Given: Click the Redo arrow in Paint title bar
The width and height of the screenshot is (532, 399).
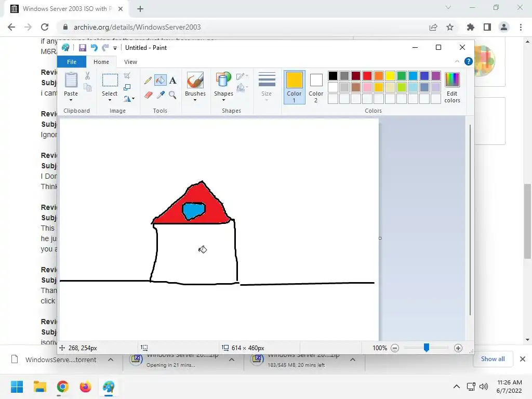Looking at the screenshot, I should [105, 48].
